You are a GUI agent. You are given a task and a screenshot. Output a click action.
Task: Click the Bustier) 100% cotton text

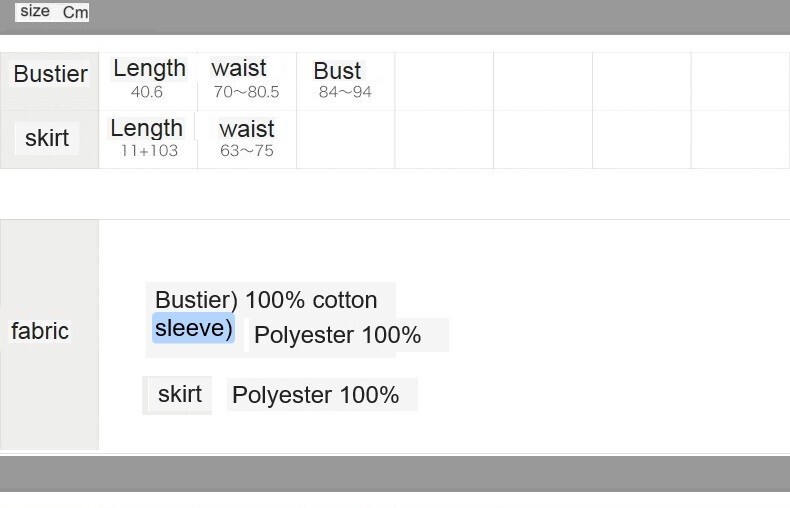266,300
